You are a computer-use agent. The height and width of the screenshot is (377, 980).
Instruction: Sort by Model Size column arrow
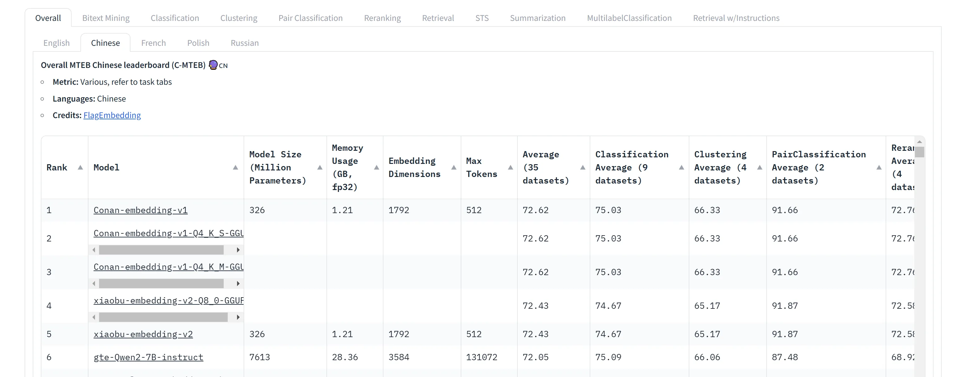320,167
